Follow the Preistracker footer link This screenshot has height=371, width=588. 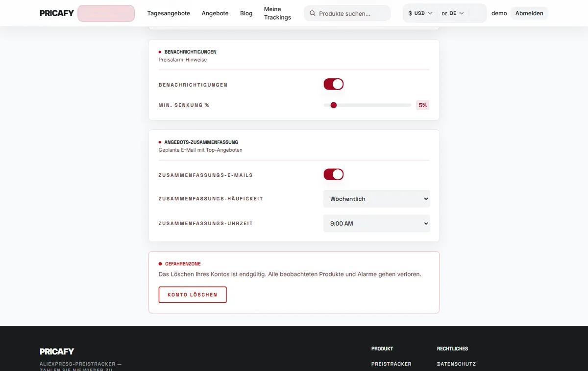point(392,364)
